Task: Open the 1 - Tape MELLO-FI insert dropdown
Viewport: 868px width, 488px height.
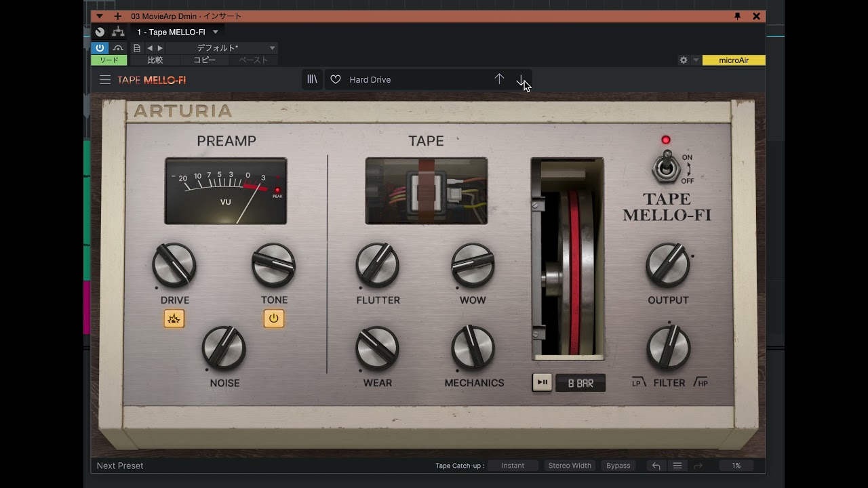Action: [178, 32]
